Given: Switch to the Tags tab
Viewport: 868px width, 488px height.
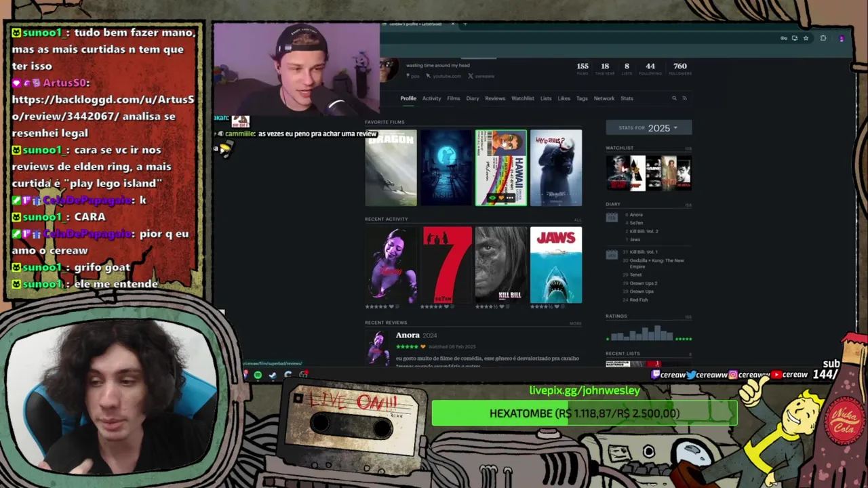Looking at the screenshot, I should tap(582, 98).
